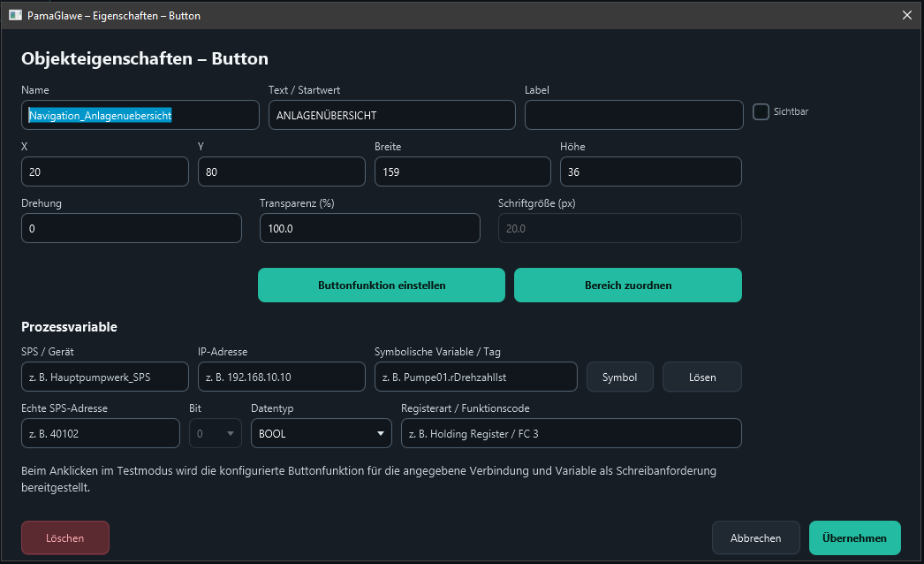Close the Eigenschaften dialog window
Screen dimensions: 924x564
pyautogui.click(x=907, y=15)
